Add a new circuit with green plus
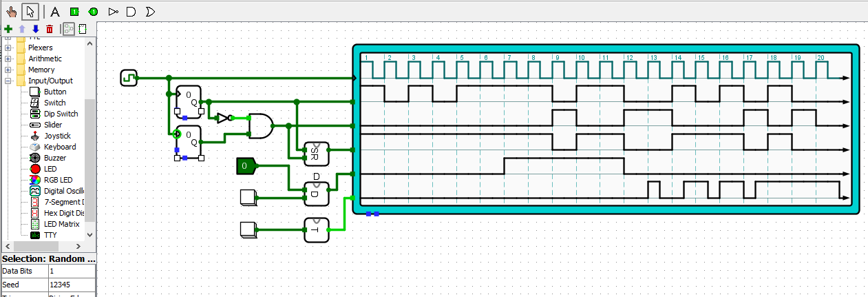The image size is (868, 297). tap(8, 29)
